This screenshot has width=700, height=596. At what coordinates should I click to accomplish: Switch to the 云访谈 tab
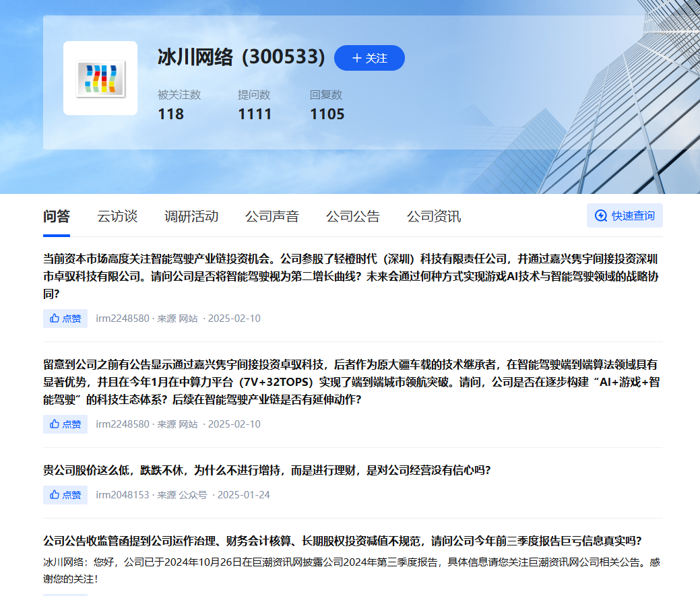click(117, 216)
